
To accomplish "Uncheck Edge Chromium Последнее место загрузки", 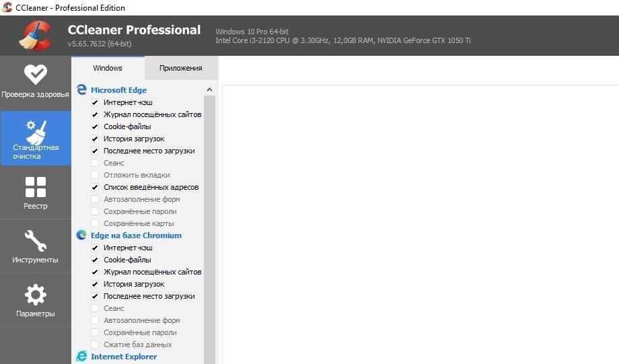I will (95, 296).
